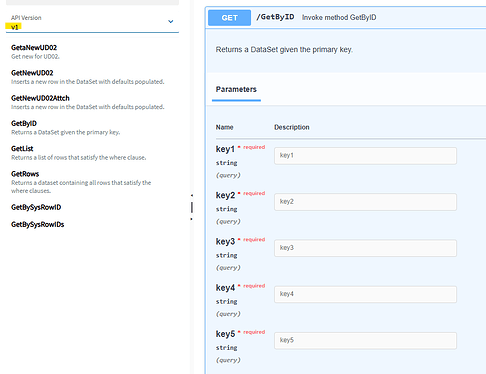Click the 'Invoke method GetByID' text
The height and width of the screenshot is (374, 486).
[339, 18]
